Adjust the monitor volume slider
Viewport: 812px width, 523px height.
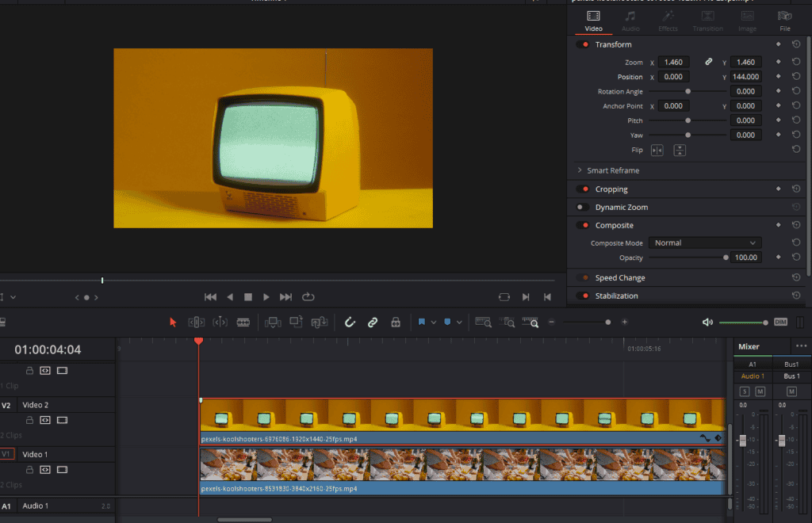click(765, 323)
